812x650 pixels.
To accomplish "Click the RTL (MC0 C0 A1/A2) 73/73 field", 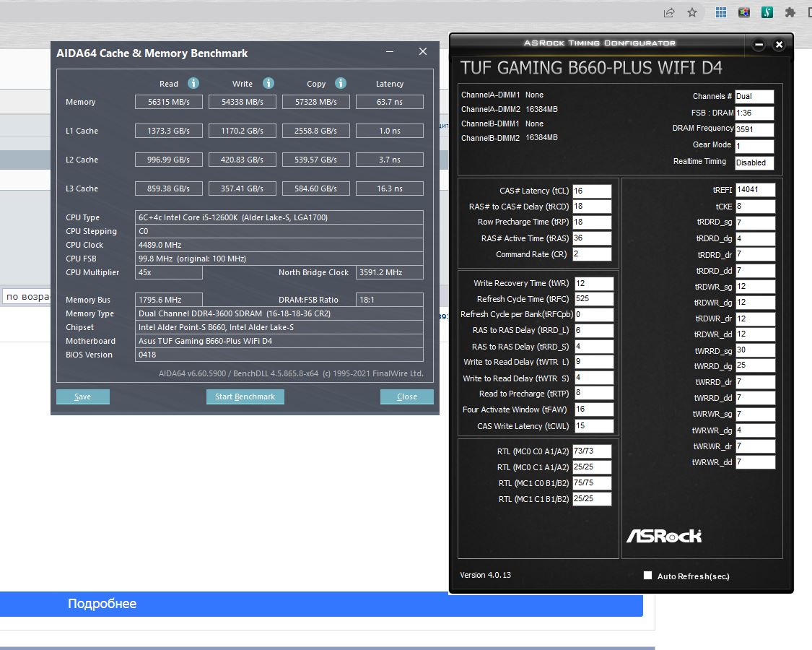I will (592, 451).
